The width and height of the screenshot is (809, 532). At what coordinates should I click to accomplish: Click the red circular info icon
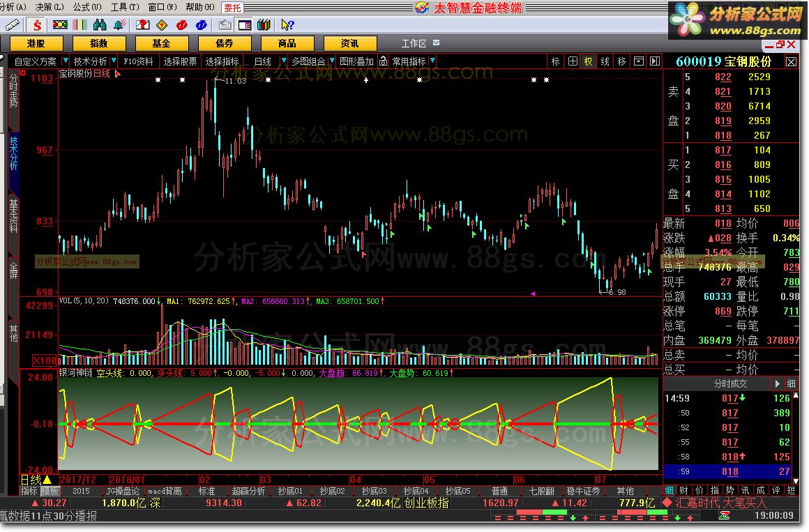pyautogui.click(x=181, y=24)
